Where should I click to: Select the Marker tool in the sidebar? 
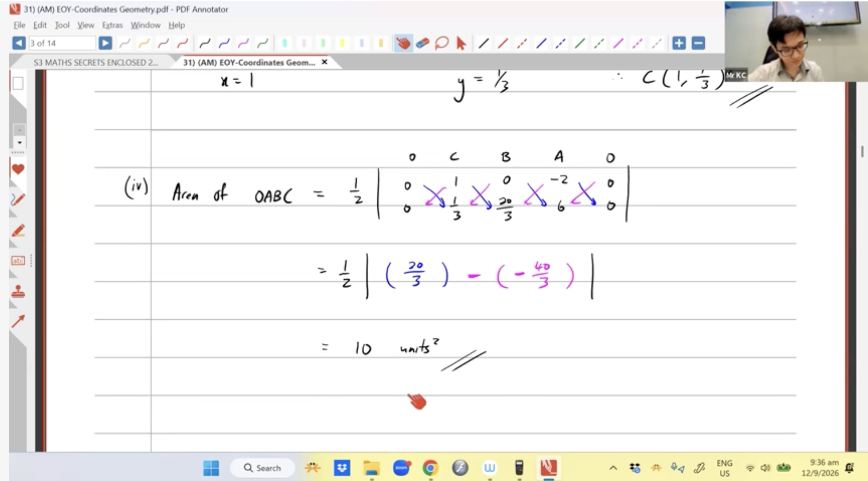pos(18,231)
